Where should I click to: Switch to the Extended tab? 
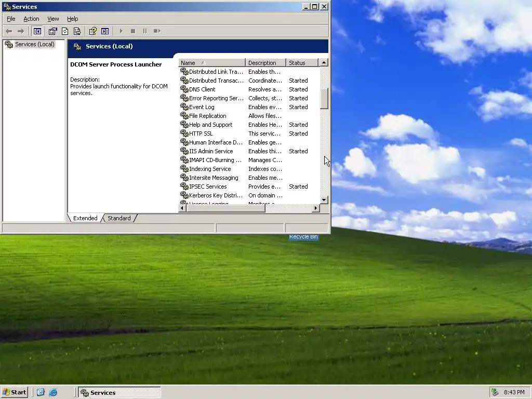[85, 218]
